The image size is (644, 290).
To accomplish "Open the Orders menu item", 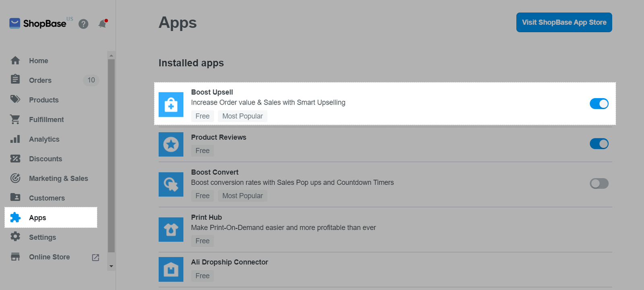I will click(40, 80).
